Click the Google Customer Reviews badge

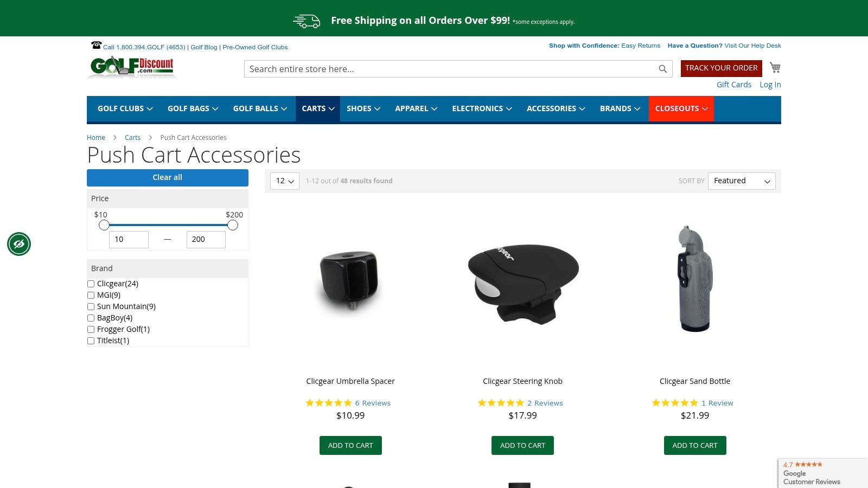click(x=822, y=473)
